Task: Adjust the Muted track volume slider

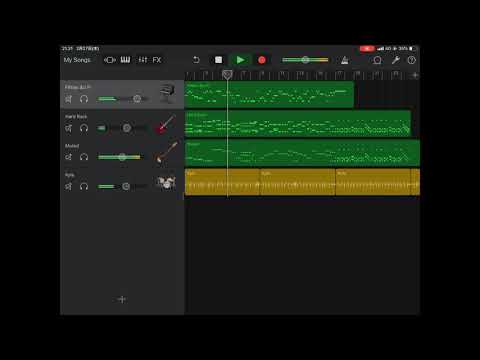Action: 123,157
